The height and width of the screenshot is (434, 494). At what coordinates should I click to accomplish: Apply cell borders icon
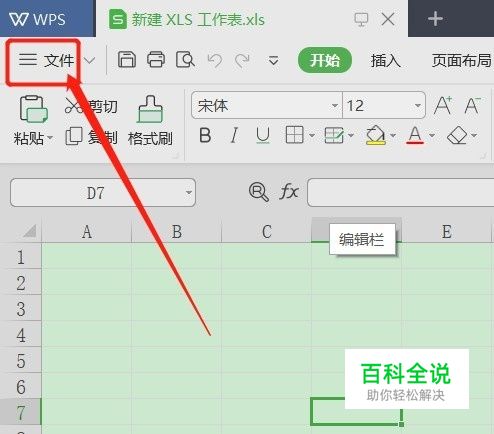tap(295, 135)
